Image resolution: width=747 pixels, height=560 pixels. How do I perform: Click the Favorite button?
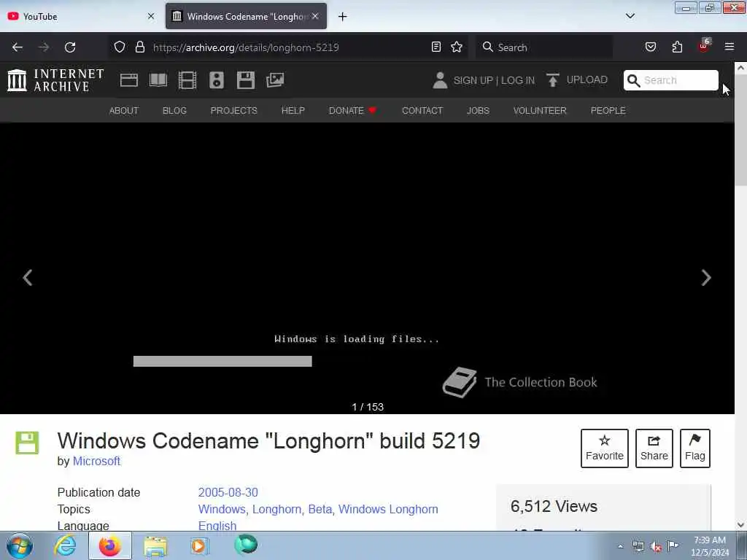(x=605, y=448)
